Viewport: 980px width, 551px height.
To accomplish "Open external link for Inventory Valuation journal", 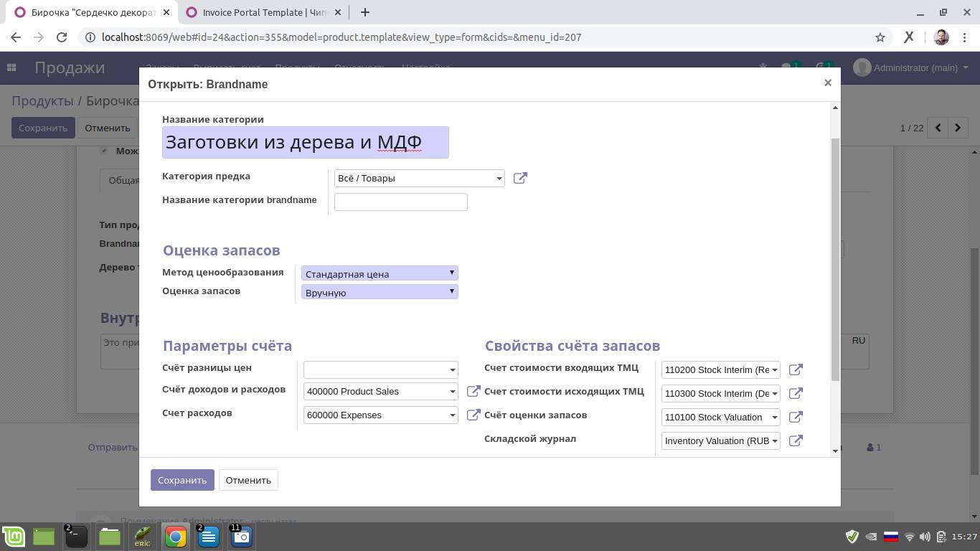I will (795, 441).
